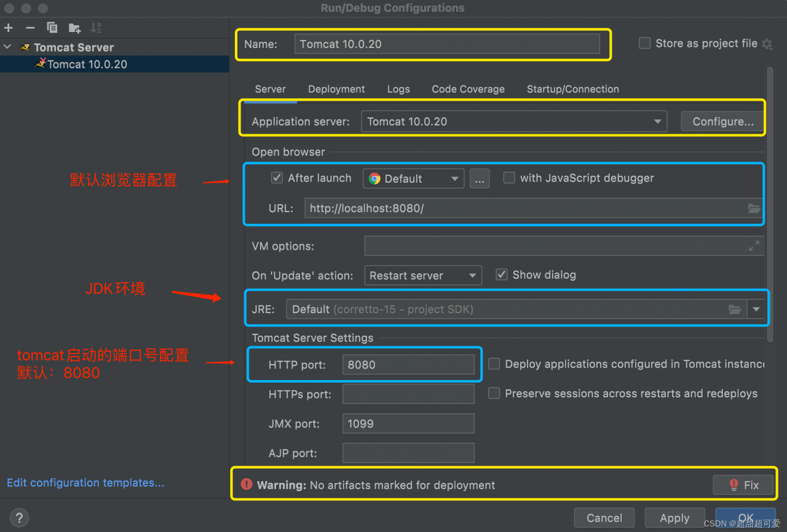Collapse Tomcat Server tree node
Image resolution: width=787 pixels, height=532 pixels.
(x=7, y=47)
